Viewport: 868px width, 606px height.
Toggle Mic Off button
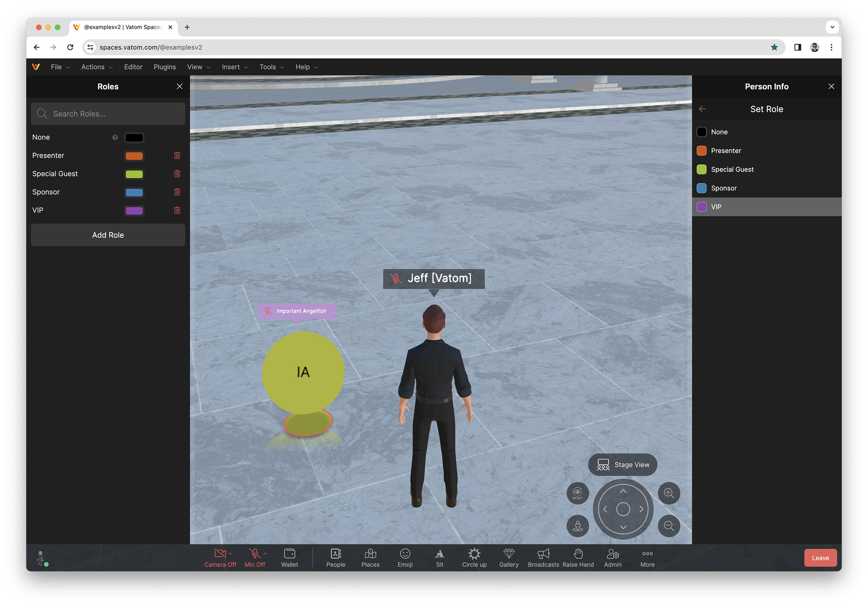(x=254, y=558)
